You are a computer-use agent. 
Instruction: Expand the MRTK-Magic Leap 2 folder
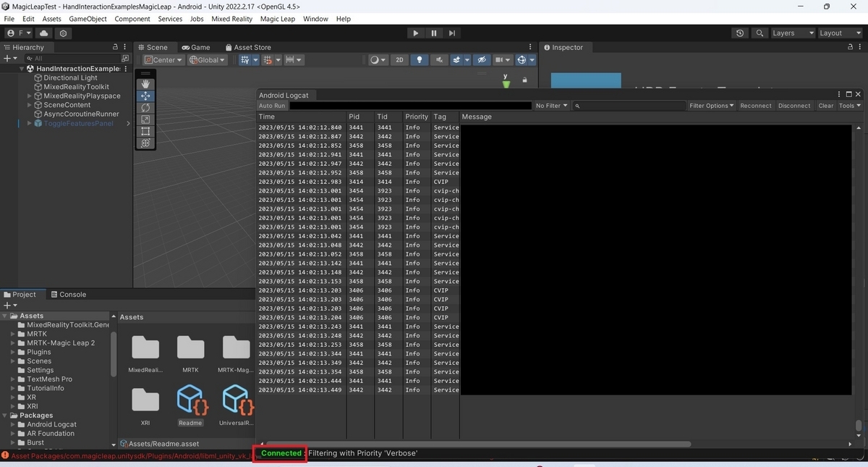13,343
